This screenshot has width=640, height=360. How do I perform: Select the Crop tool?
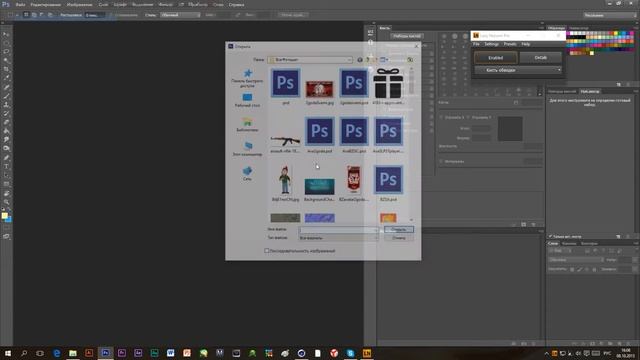6,69
